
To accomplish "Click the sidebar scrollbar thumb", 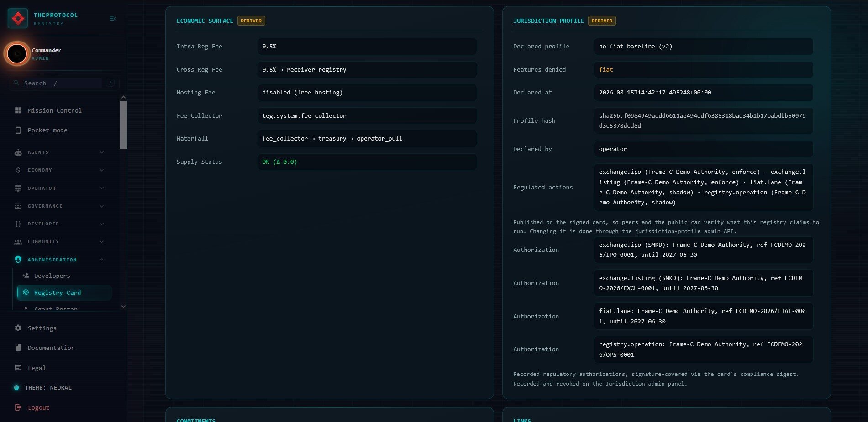I will tap(123, 125).
